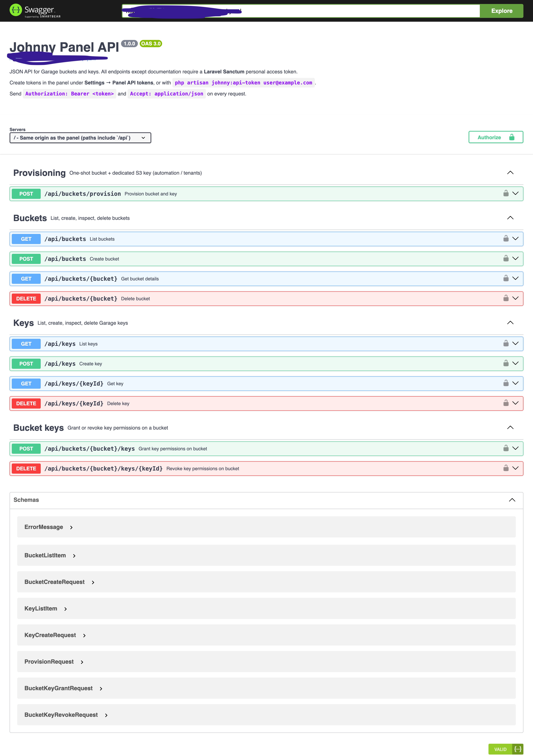Click DELETE badge for Delete bucket

26,298
